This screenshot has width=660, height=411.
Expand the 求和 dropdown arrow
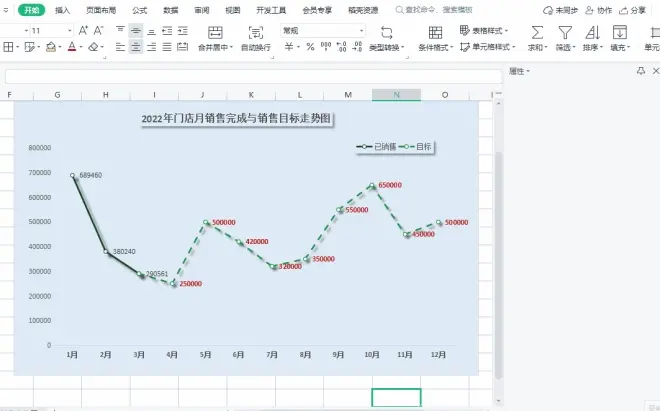click(546, 48)
